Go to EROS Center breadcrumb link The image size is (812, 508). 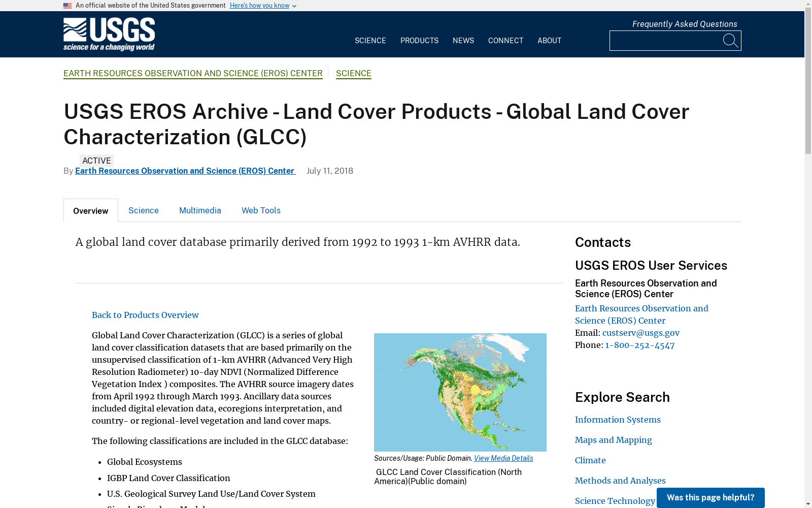[x=193, y=73]
